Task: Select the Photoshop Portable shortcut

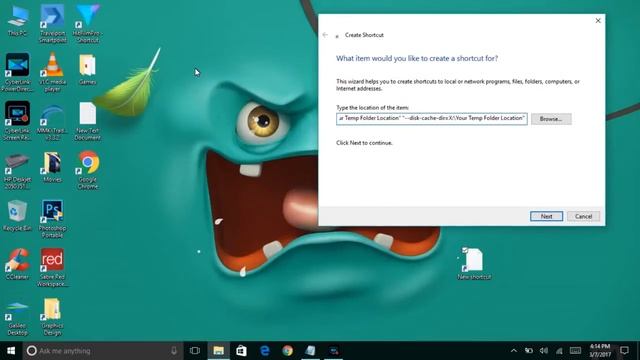Action: 53,219
